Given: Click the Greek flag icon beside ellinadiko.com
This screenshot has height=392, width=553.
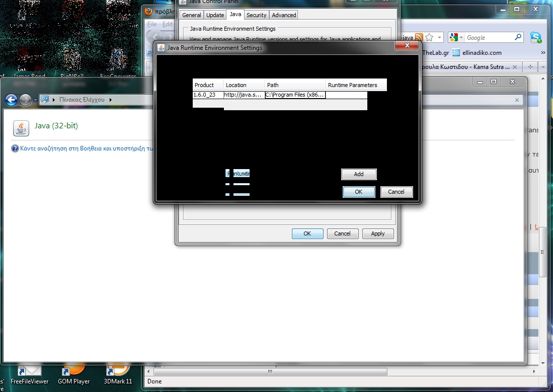Looking at the screenshot, I should (456, 52).
